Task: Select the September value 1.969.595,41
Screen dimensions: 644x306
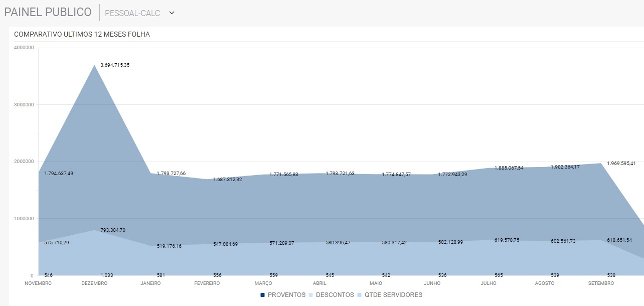Action: pyautogui.click(x=621, y=164)
